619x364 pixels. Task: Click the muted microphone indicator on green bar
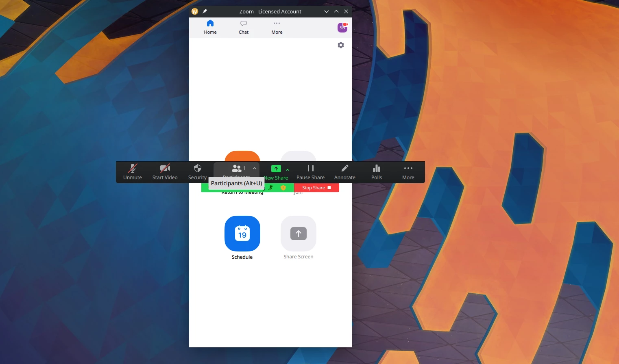tap(270, 188)
